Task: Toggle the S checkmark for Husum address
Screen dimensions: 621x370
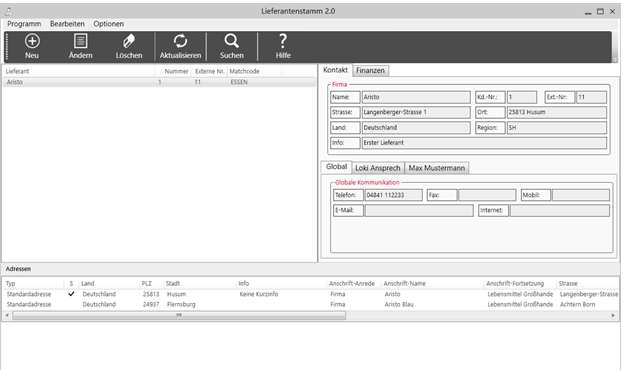Action: pos(71,294)
